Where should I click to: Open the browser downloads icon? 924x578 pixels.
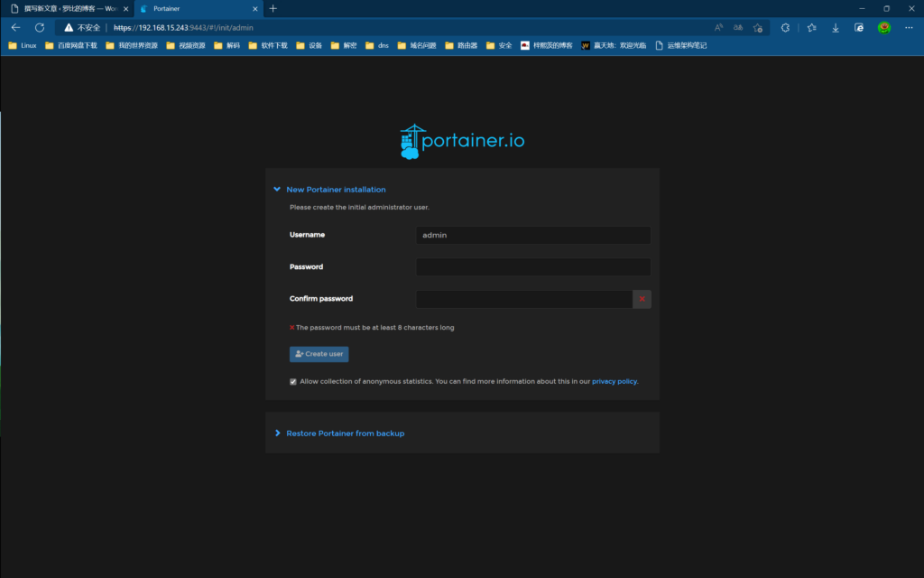click(836, 28)
